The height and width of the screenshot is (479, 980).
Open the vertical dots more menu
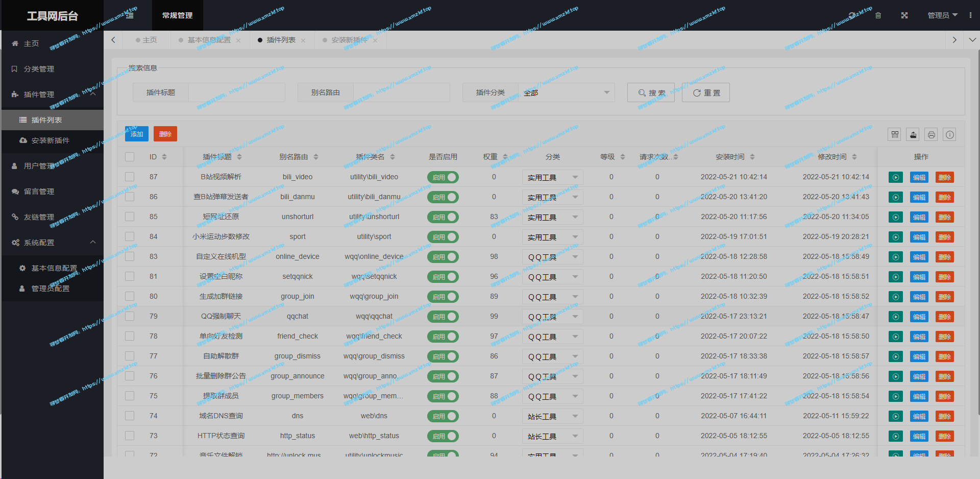coord(970,15)
